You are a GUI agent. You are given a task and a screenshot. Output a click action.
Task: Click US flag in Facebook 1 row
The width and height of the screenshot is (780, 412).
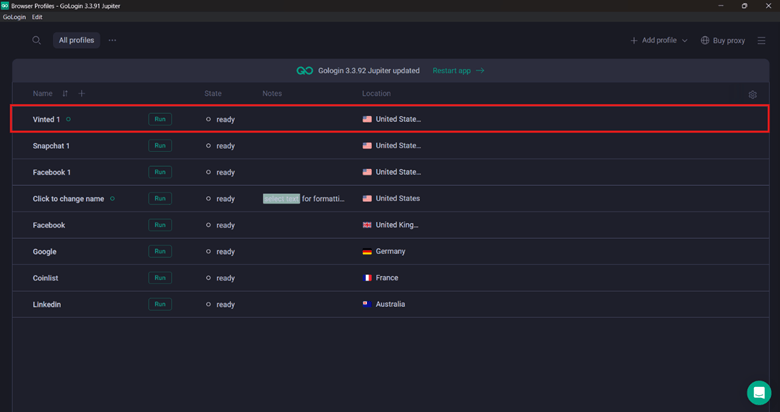point(367,172)
